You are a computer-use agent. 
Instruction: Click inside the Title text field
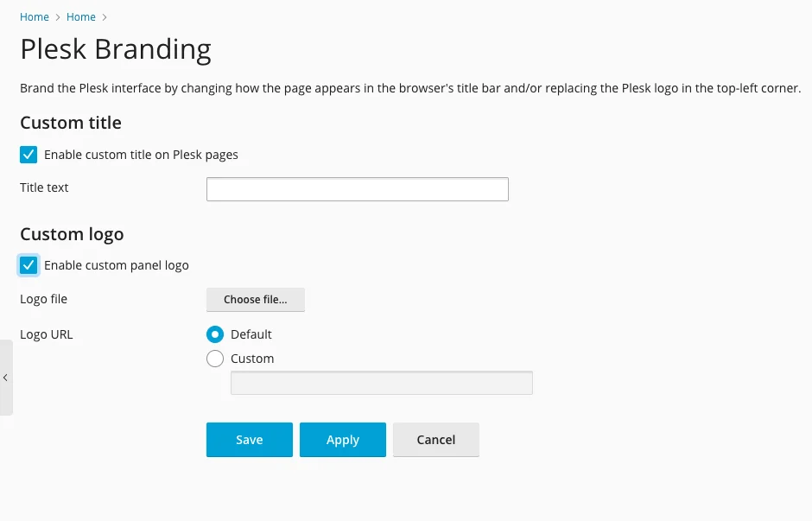[x=357, y=188]
